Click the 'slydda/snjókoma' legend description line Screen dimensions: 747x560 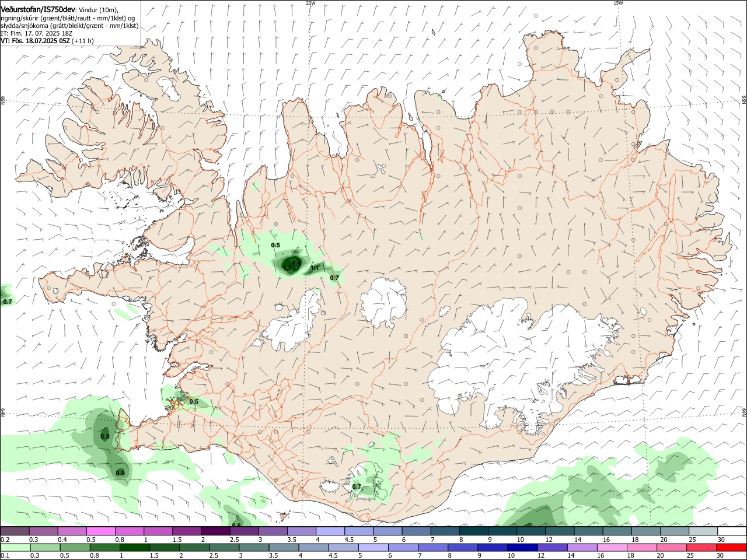point(69,26)
